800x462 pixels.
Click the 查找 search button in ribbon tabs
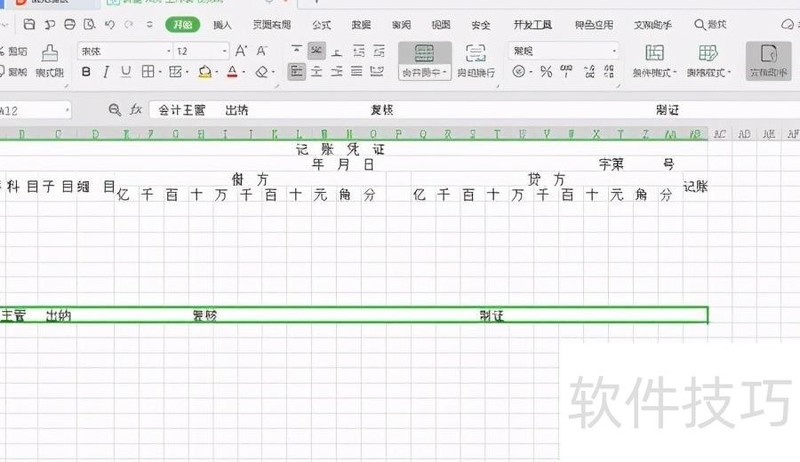tap(710, 24)
